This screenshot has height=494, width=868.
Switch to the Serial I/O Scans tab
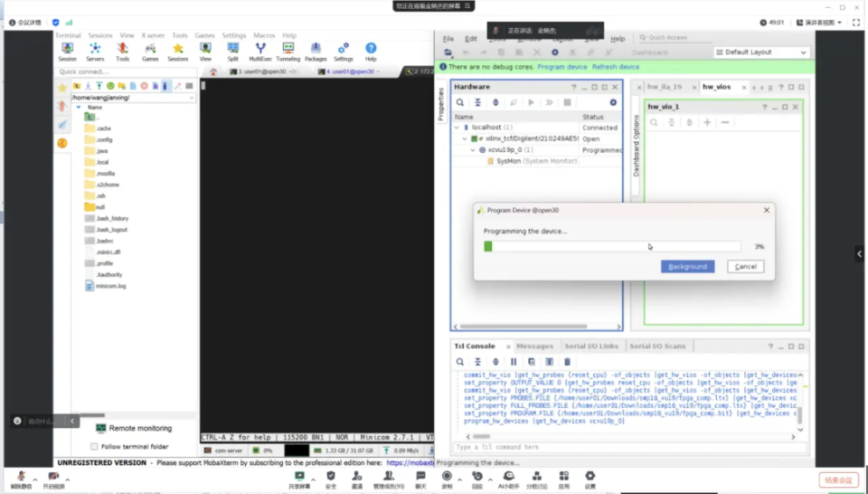(657, 347)
